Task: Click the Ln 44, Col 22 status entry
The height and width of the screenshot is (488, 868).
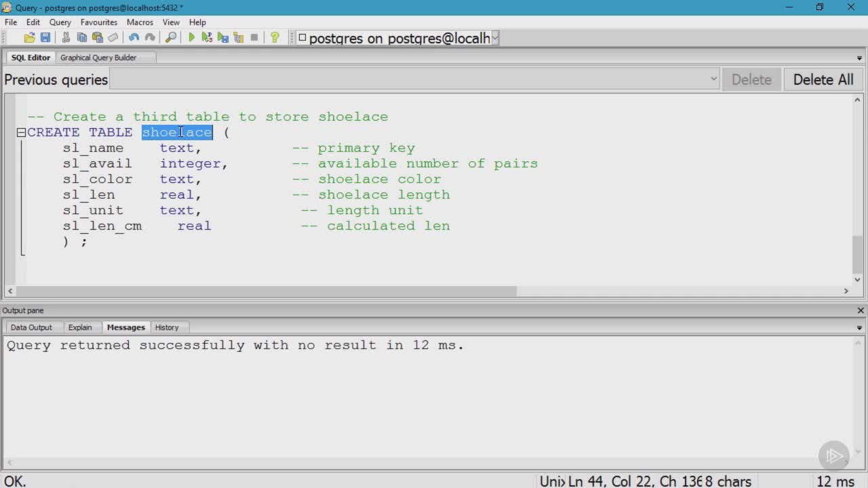Action: (x=610, y=481)
